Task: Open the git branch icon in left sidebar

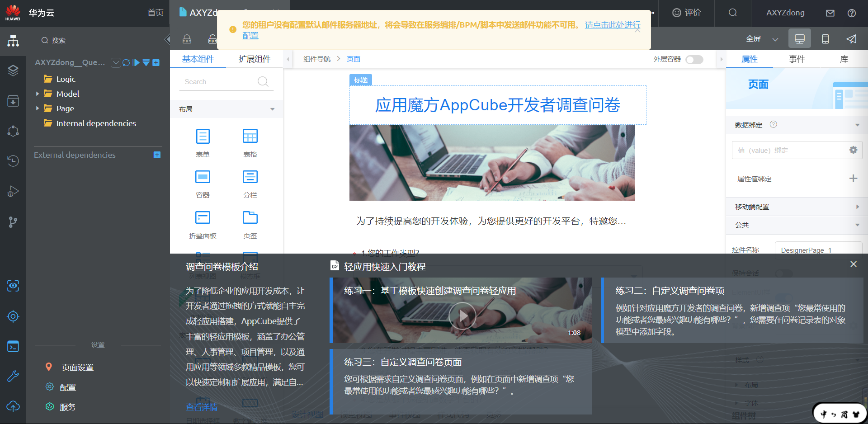Action: (x=13, y=222)
